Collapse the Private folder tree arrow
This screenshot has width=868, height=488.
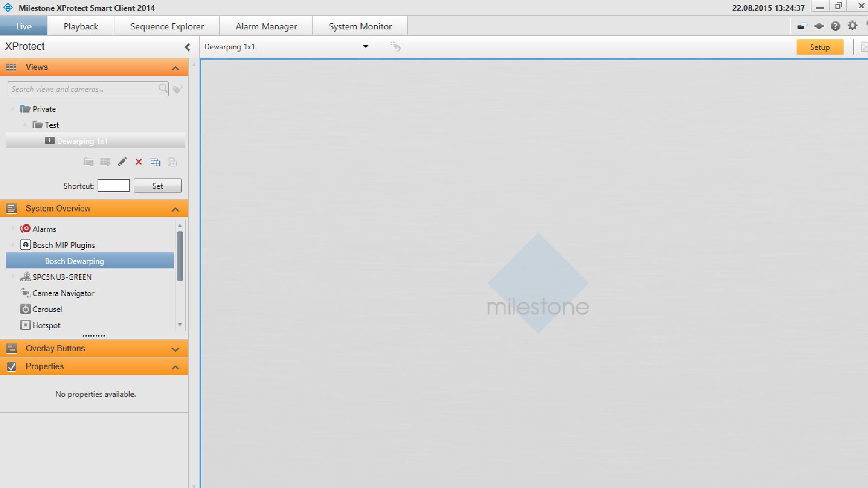pyautogui.click(x=13, y=108)
